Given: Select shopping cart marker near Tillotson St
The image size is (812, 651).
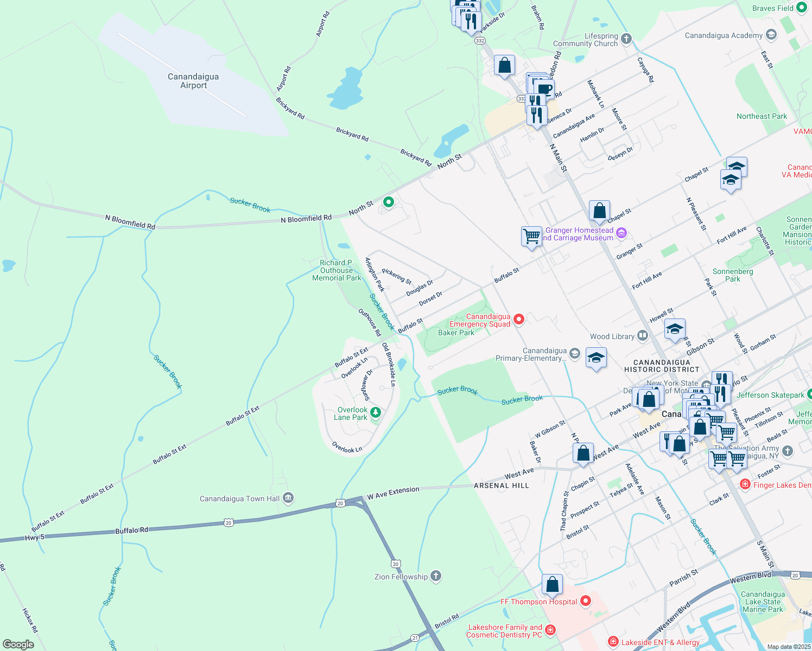Looking at the screenshot, I should pyautogui.click(x=726, y=433).
